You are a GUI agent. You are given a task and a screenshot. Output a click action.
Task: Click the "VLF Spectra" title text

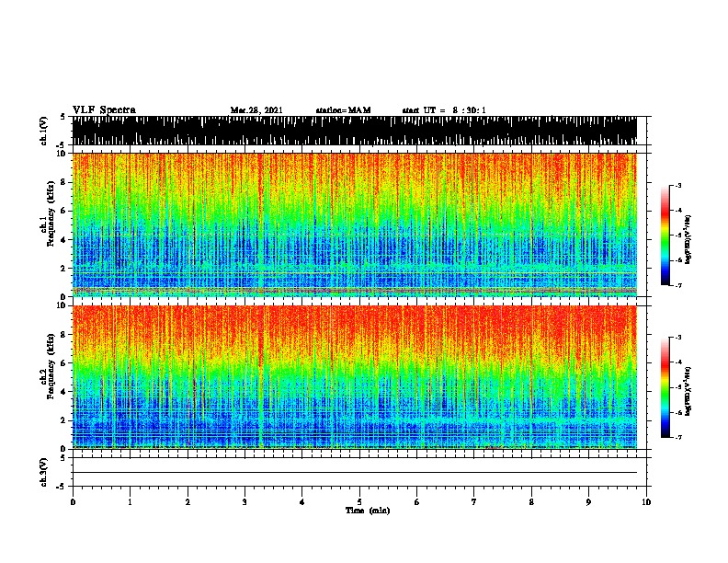pos(104,109)
